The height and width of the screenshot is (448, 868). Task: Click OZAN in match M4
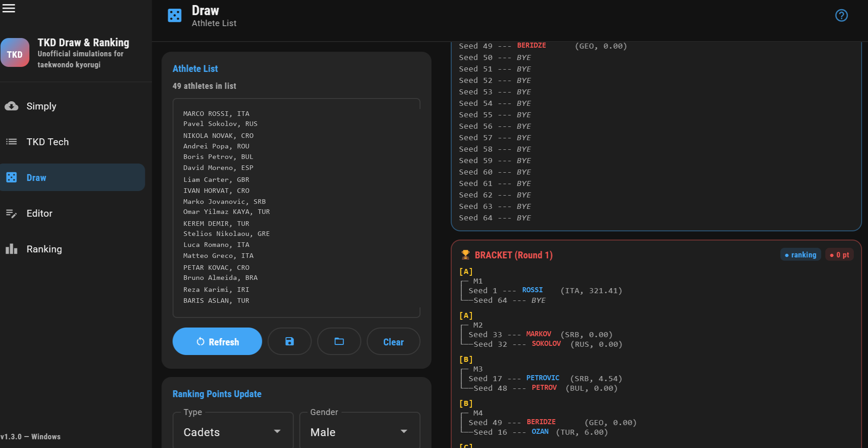(x=540, y=432)
